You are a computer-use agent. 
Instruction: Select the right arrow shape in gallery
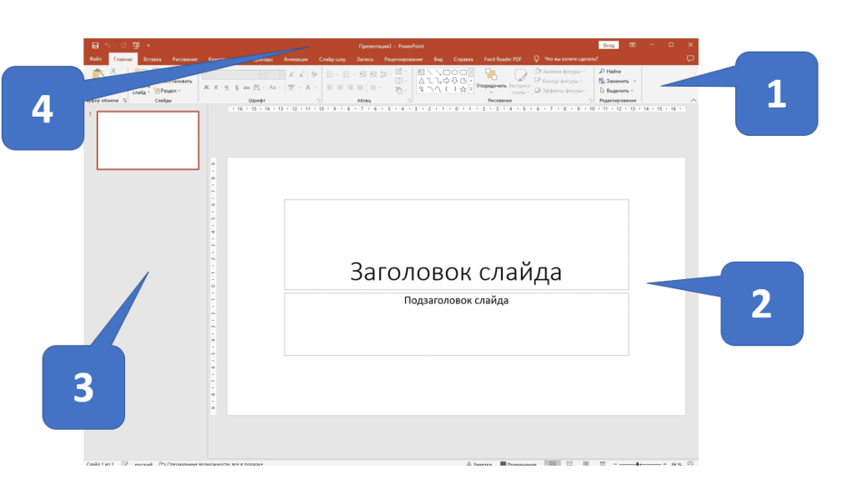(x=447, y=81)
